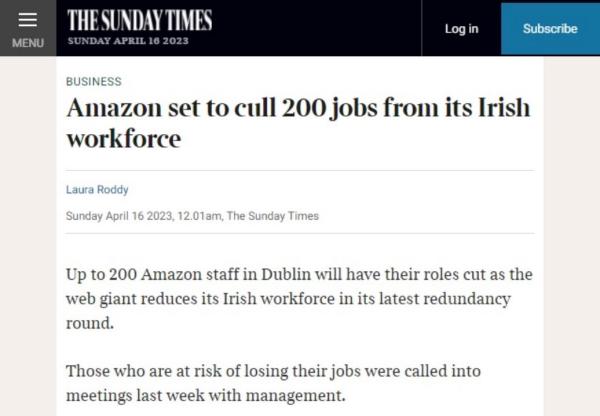Open the BUSINESS section link
This screenshot has height=416, width=600.
point(94,82)
